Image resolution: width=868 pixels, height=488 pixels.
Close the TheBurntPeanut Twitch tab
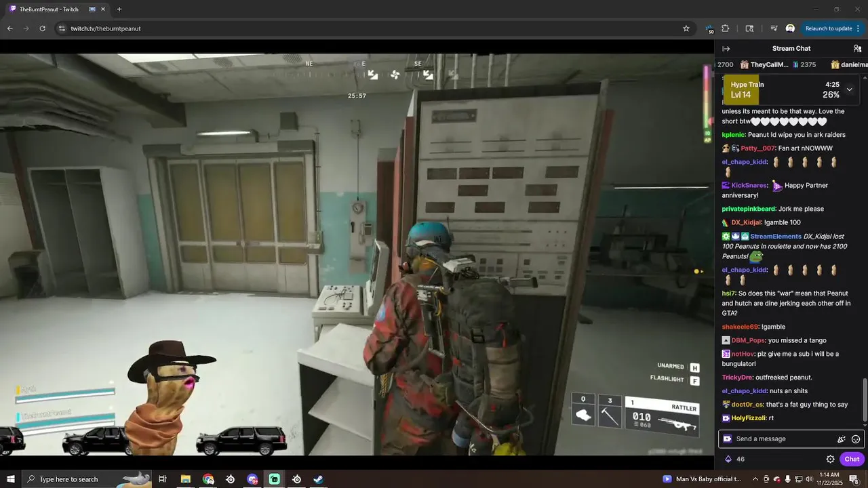tap(102, 9)
